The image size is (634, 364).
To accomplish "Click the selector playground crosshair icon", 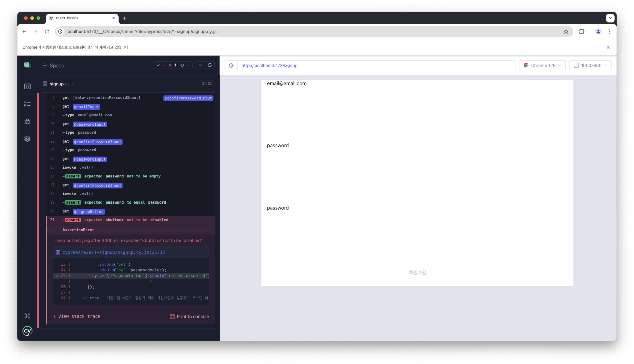I will click(231, 66).
